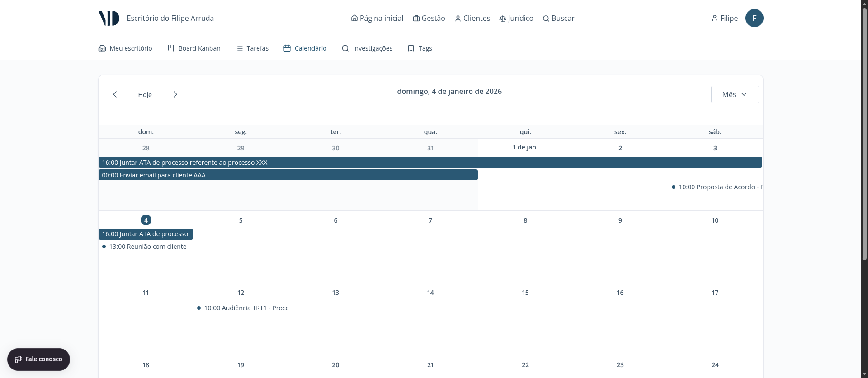The height and width of the screenshot is (378, 868).
Task: Open the Buscar search option
Action: coord(558,18)
